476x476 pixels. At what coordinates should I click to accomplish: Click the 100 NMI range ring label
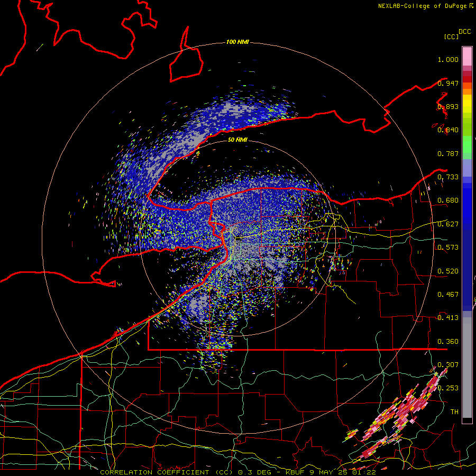(237, 42)
